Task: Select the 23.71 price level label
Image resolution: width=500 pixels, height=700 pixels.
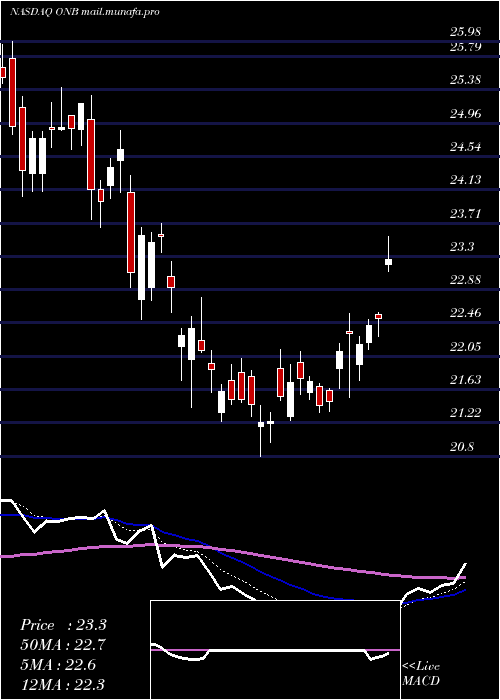Action: [466, 213]
